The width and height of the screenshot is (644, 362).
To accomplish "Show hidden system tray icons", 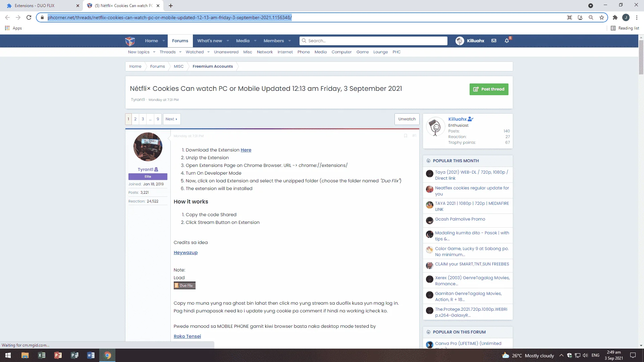I will pos(561,355).
